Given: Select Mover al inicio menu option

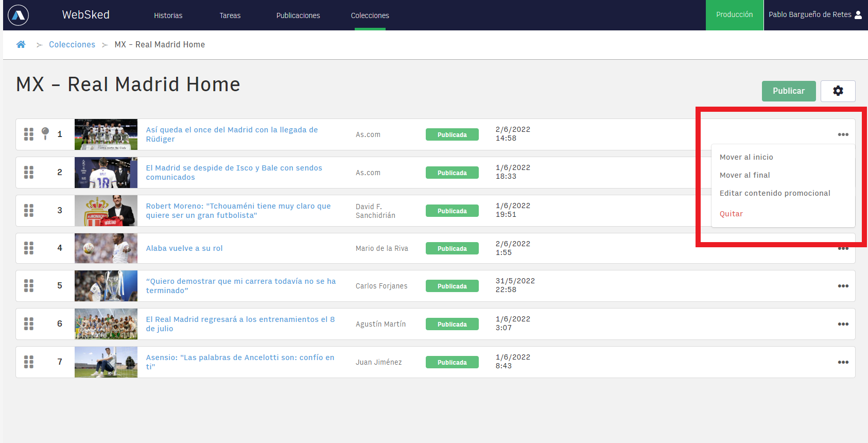Looking at the screenshot, I should tap(746, 157).
